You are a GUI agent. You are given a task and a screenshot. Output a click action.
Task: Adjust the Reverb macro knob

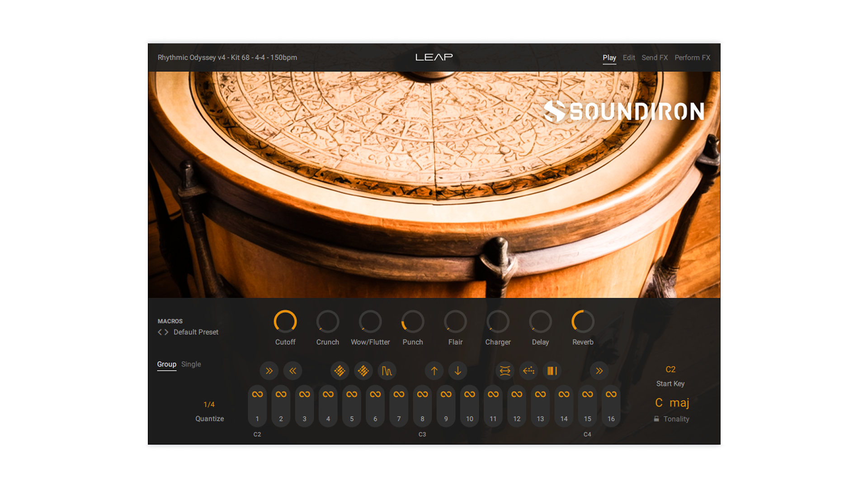tap(583, 322)
